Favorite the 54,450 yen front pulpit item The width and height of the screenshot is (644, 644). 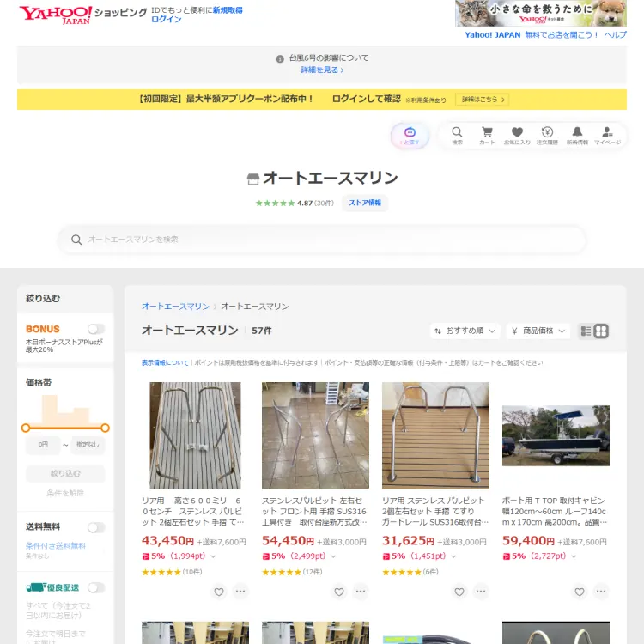pyautogui.click(x=339, y=592)
